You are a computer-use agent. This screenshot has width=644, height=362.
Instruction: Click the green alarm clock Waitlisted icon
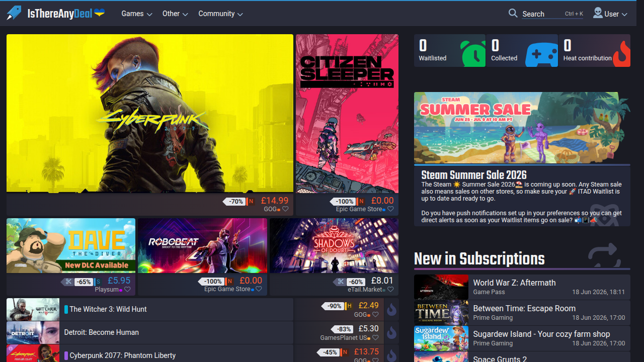click(473, 54)
